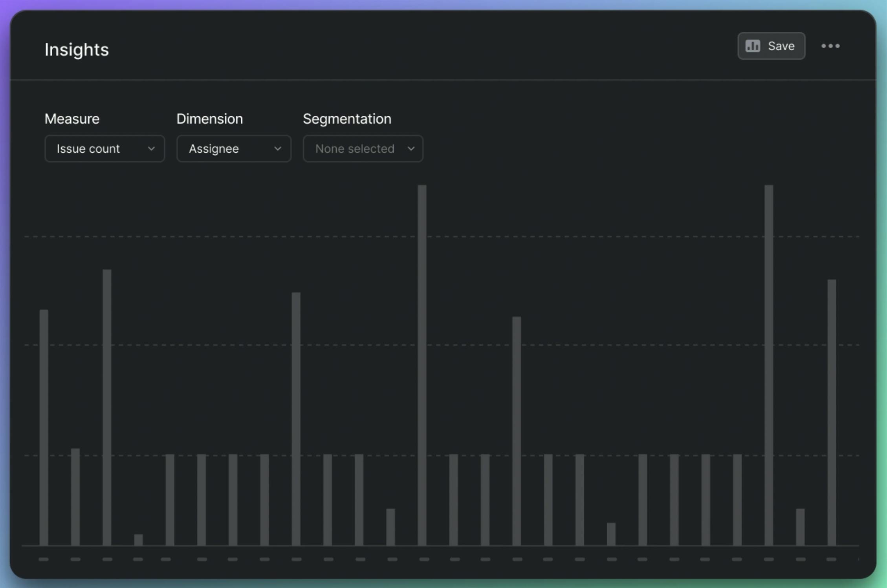This screenshot has height=588, width=887.
Task: Click the tallest bar in chart middle
Action: click(422, 365)
